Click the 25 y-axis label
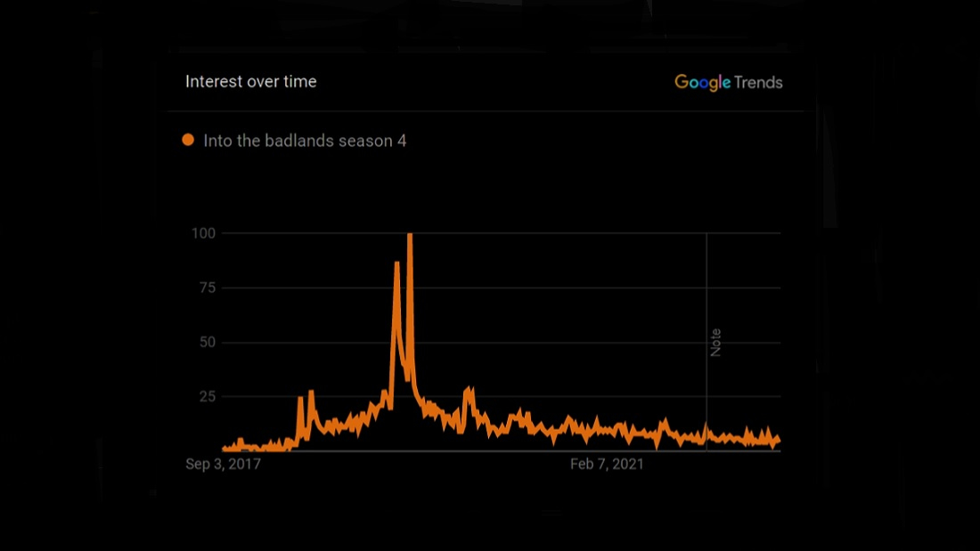This screenshot has height=551, width=980. pos(208,396)
